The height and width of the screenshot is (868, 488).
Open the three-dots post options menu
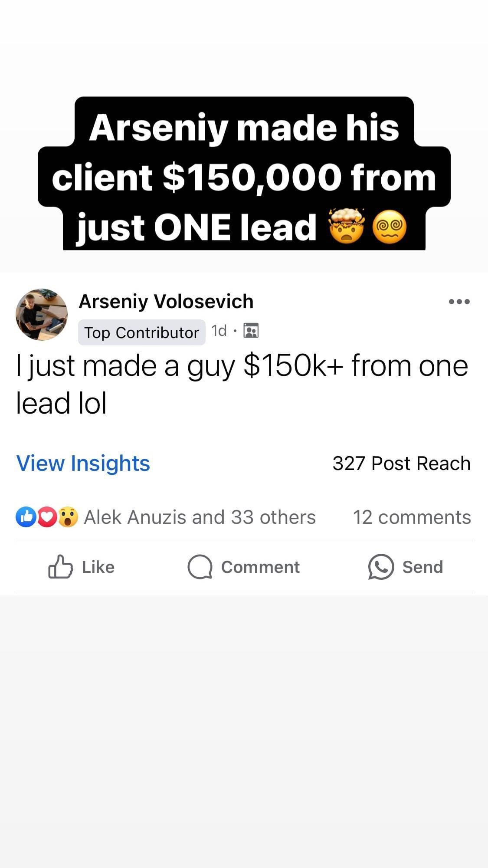click(459, 302)
